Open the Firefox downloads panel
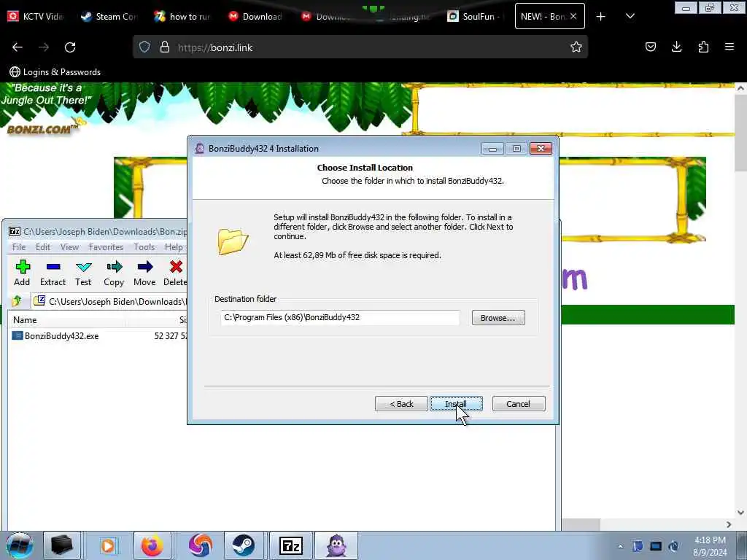Viewport: 747px width, 560px height. pyautogui.click(x=676, y=47)
